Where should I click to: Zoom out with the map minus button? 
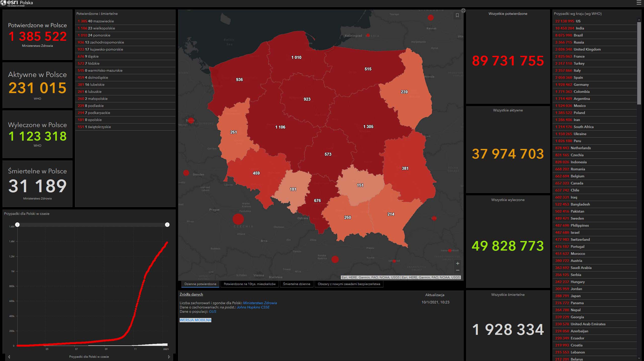(458, 270)
